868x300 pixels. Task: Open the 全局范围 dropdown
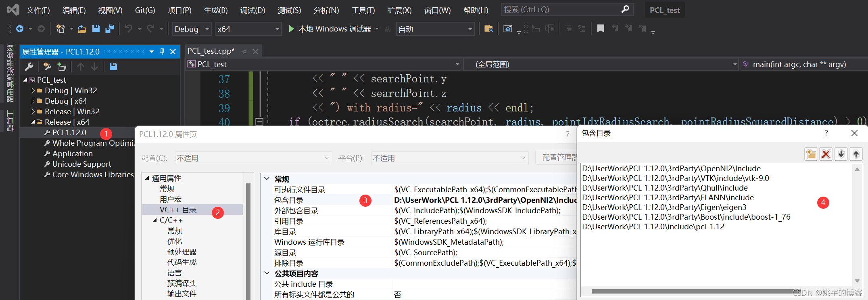[601, 64]
